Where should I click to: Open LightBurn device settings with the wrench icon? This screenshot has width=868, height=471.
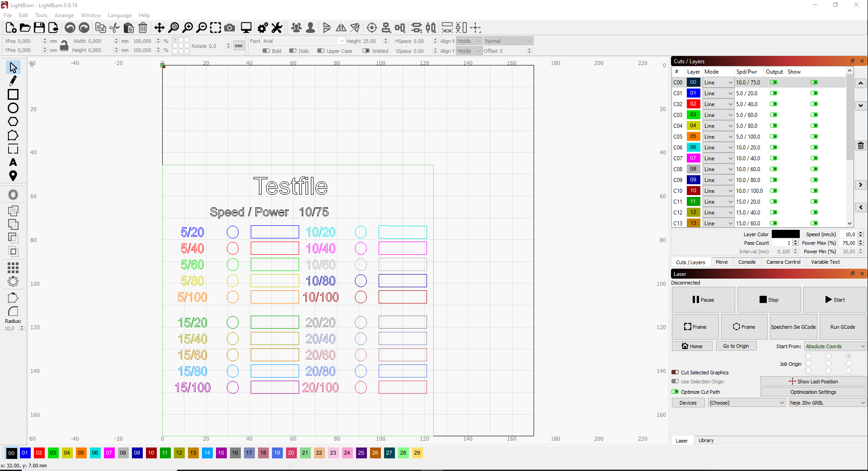[x=277, y=28]
